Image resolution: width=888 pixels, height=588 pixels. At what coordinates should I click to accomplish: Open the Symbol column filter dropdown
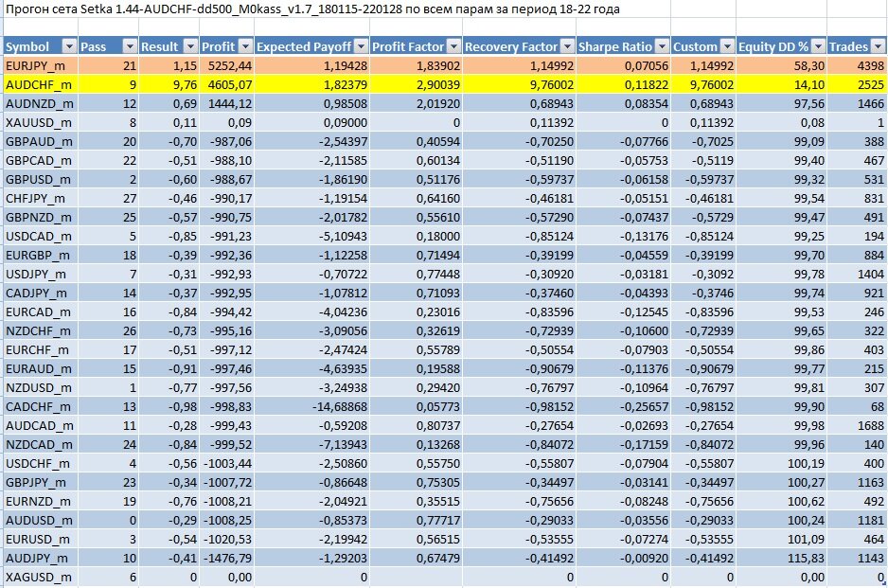click(69, 46)
